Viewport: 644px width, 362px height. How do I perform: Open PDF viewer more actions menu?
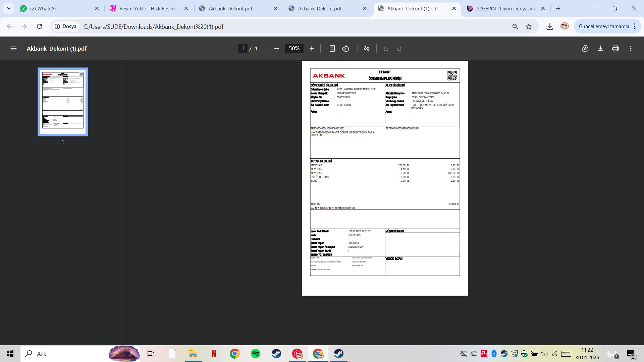631,49
